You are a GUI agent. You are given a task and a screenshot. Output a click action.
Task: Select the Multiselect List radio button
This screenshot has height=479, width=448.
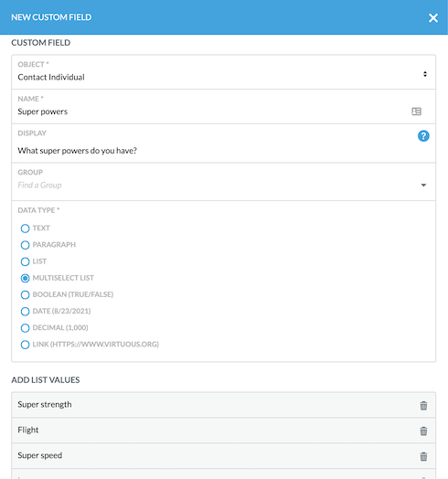click(x=25, y=278)
